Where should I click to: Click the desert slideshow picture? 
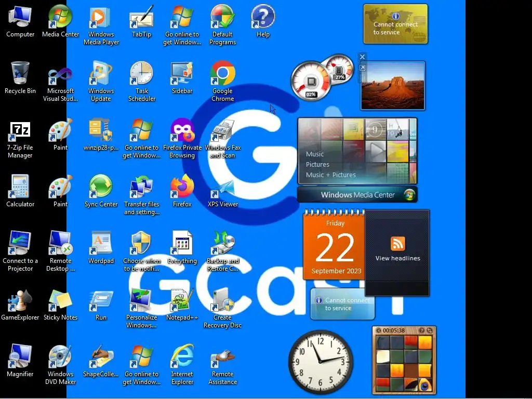(x=393, y=86)
